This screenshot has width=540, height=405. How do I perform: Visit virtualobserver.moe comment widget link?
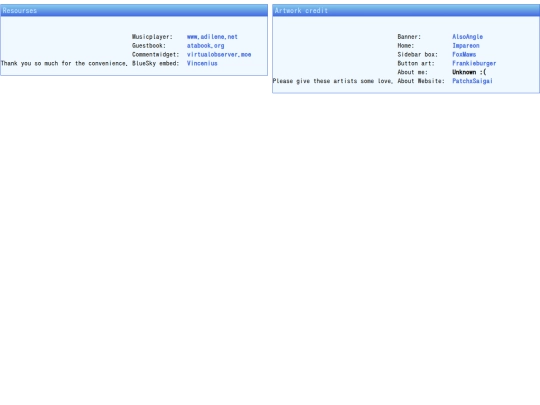pyautogui.click(x=219, y=55)
